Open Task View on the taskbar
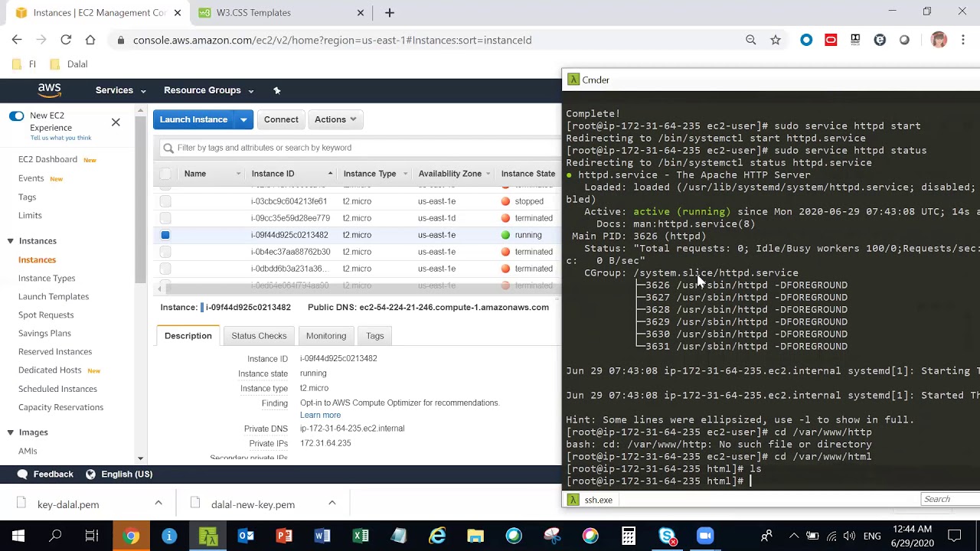The width and height of the screenshot is (980, 551). [x=92, y=536]
